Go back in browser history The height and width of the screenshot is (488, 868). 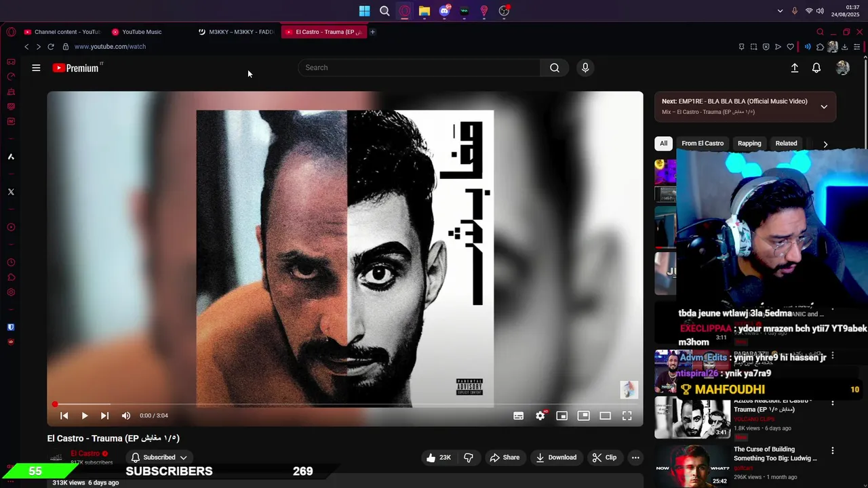[26, 47]
